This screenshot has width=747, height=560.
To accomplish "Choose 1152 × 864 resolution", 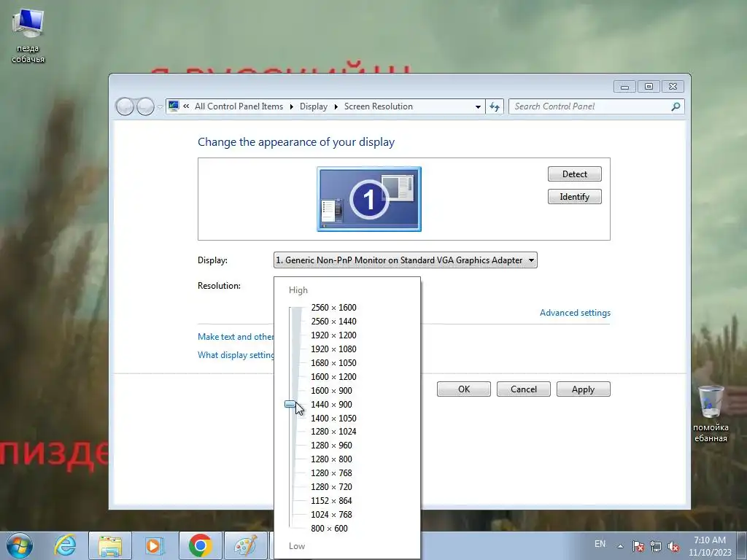I will pyautogui.click(x=332, y=500).
